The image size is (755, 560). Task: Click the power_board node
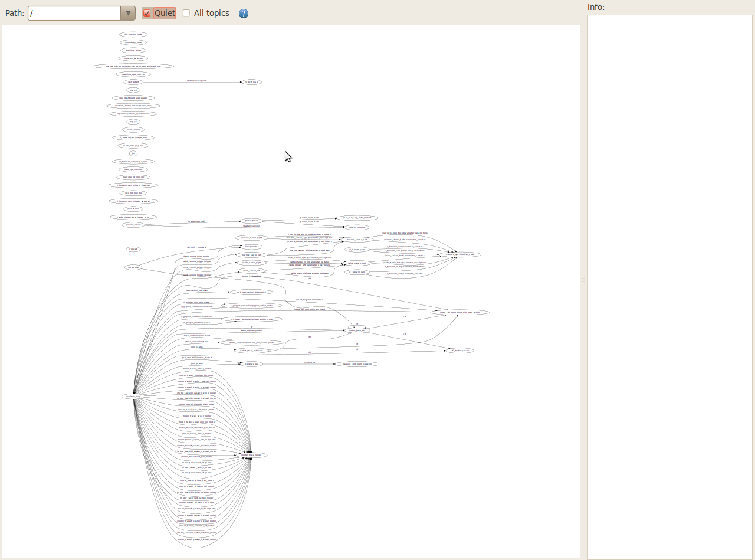click(x=251, y=221)
